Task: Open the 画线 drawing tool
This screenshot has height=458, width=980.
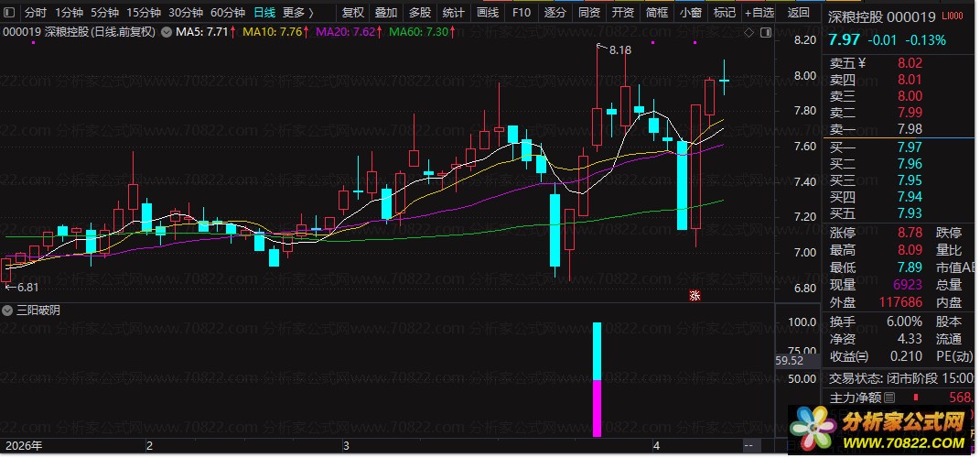Action: 488,13
